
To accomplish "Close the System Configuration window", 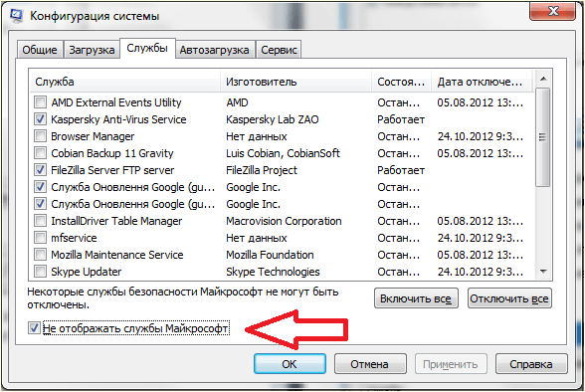I will 552,11.
